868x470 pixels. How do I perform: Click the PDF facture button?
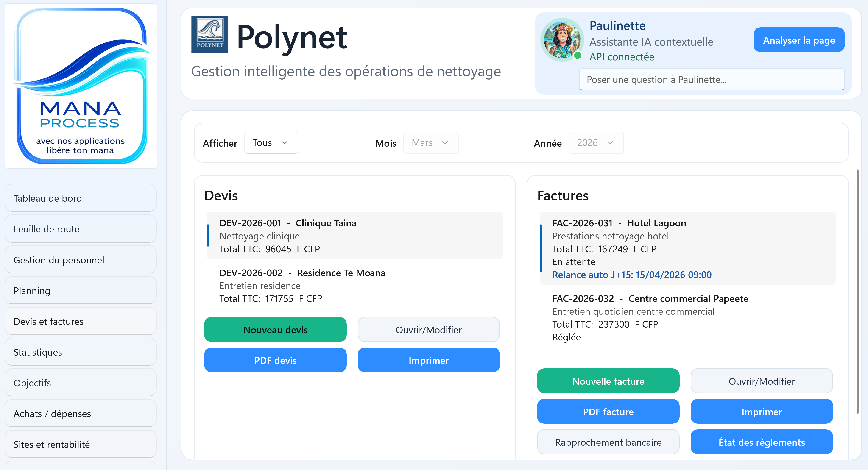pos(608,412)
